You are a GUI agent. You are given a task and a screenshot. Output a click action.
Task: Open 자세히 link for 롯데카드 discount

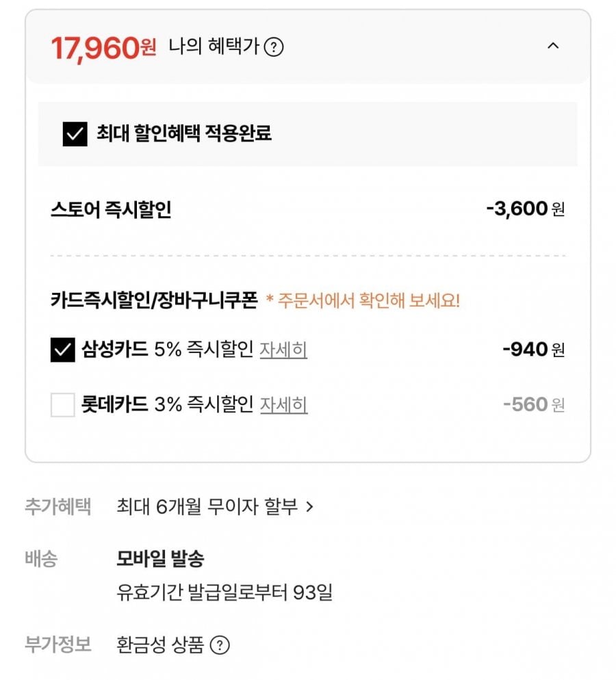[283, 405]
